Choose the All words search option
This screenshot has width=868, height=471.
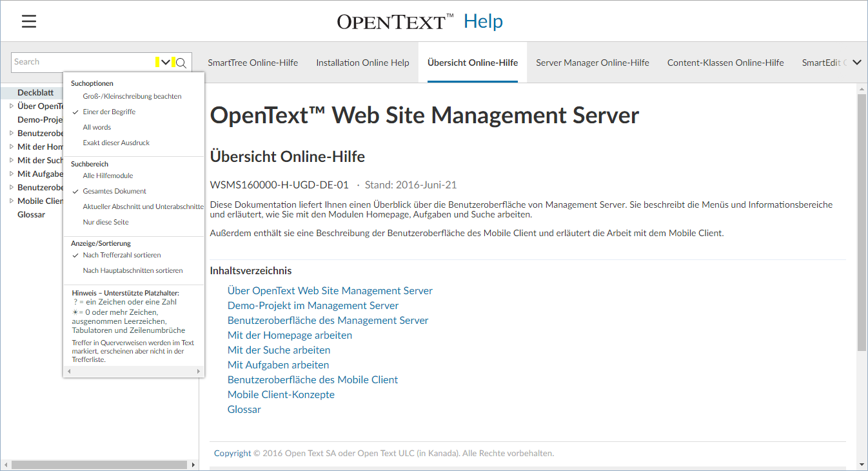point(97,127)
